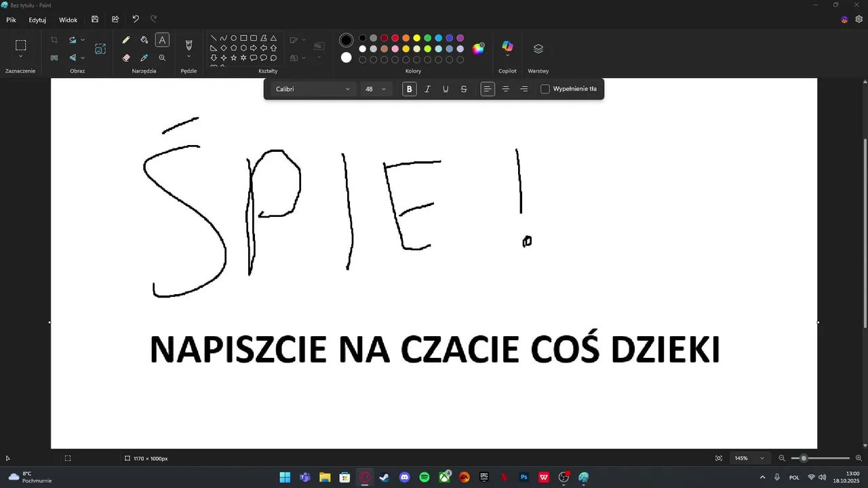The image size is (868, 488).
Task: Select the Fill bucket tool
Action: click(144, 40)
